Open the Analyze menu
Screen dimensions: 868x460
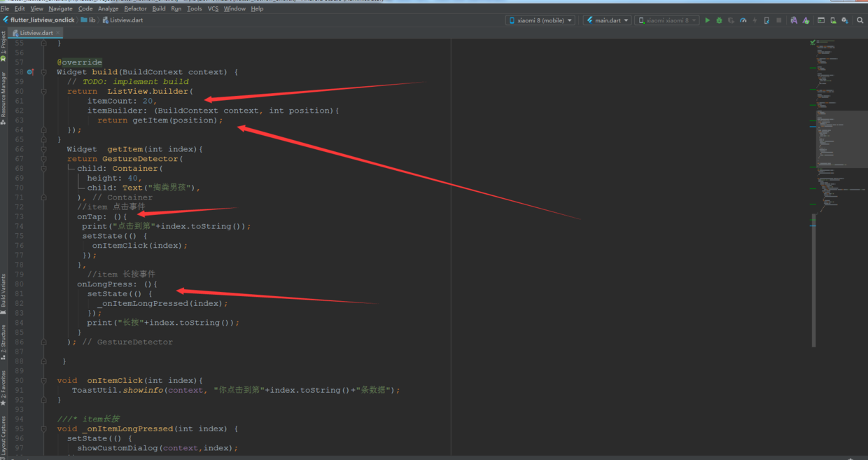108,8
